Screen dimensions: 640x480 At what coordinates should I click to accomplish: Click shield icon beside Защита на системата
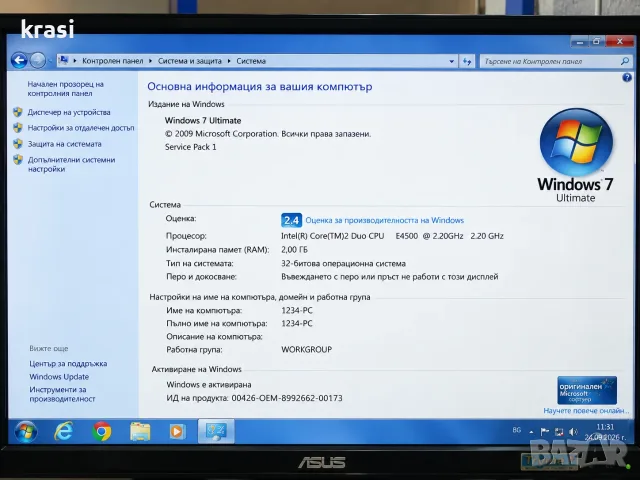tap(18, 144)
